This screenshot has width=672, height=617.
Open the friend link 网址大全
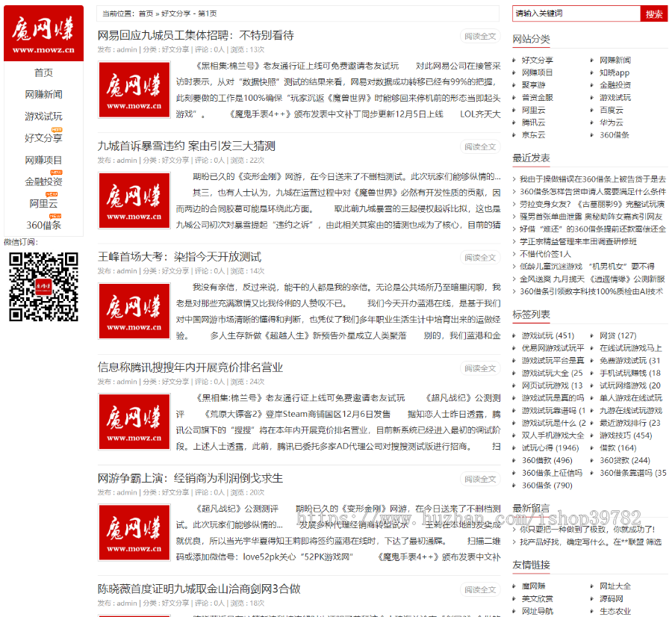click(615, 586)
